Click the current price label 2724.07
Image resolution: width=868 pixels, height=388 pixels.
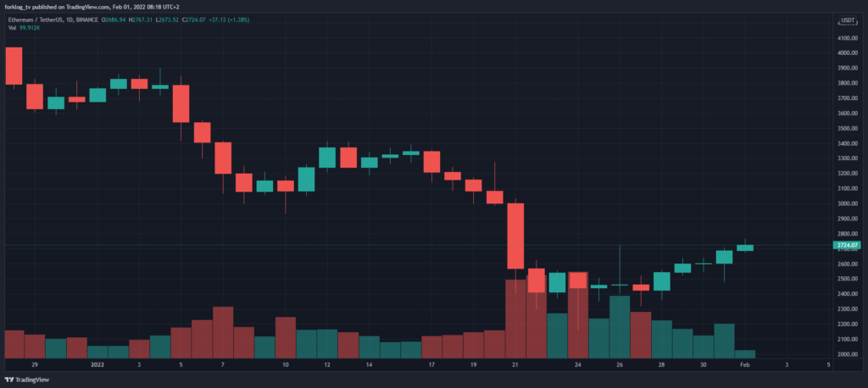pyautogui.click(x=845, y=246)
